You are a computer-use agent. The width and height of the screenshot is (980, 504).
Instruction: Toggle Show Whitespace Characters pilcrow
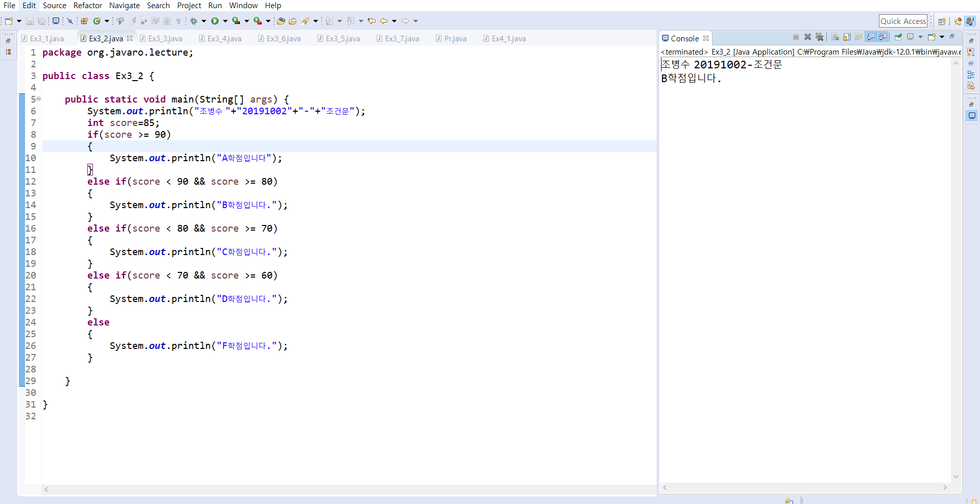(x=178, y=21)
